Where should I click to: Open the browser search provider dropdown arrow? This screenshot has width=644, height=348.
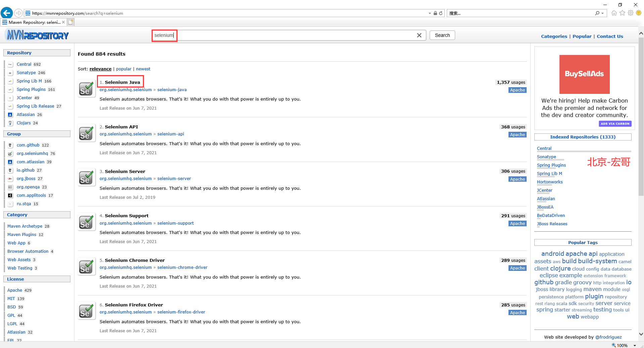click(x=603, y=13)
